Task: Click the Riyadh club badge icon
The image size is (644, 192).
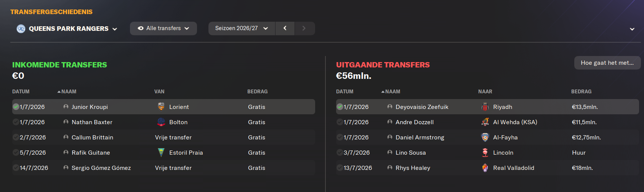Action: pyautogui.click(x=485, y=107)
